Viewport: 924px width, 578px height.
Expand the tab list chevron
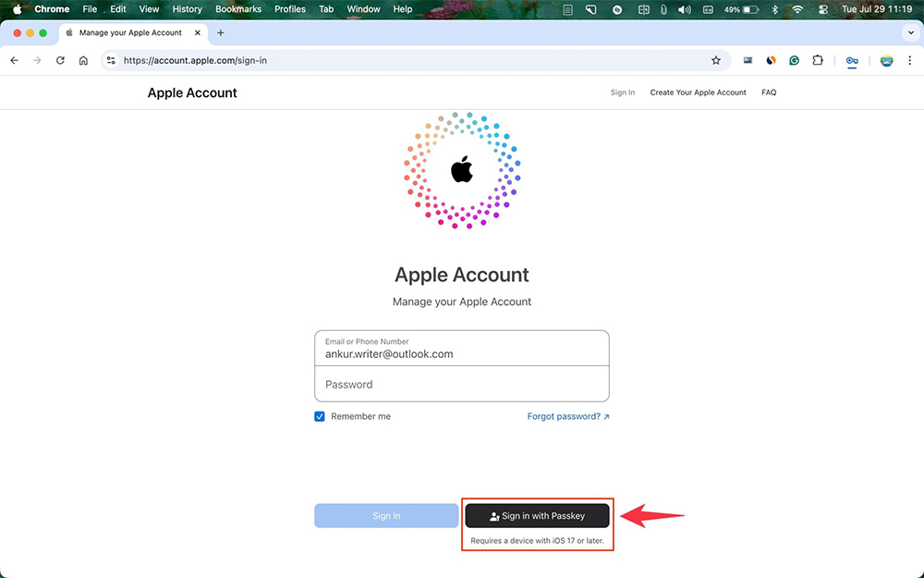click(x=911, y=32)
